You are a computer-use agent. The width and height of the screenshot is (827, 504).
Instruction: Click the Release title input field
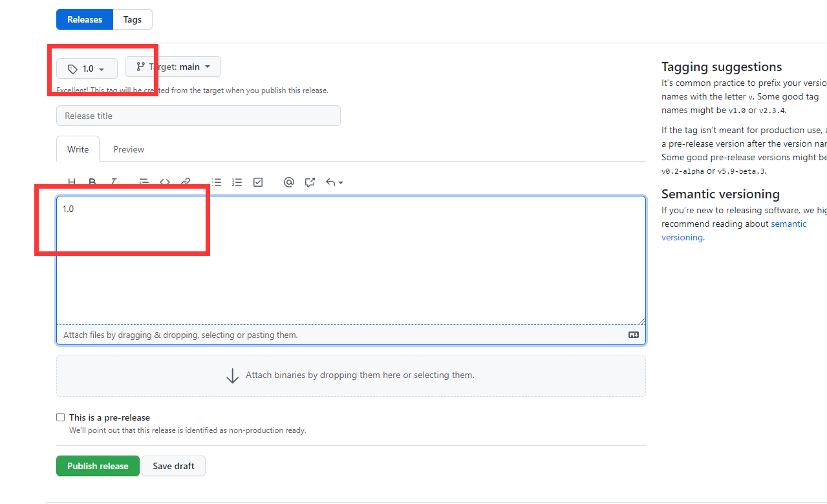(198, 116)
